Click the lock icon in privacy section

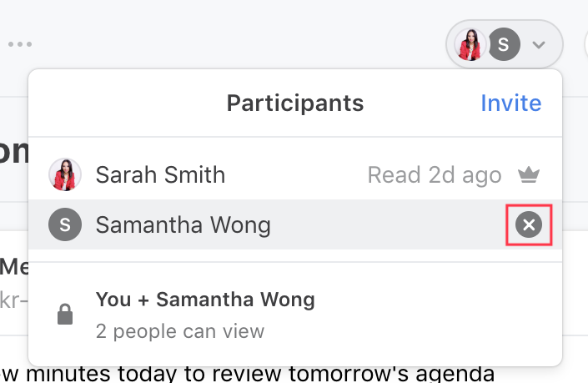65,314
